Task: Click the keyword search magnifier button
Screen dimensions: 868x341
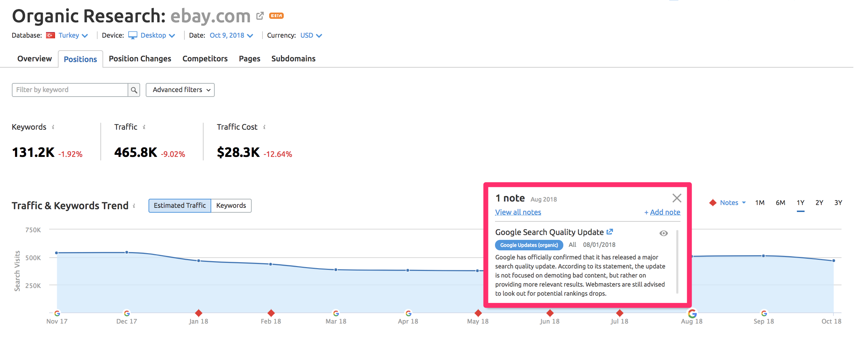Action: coord(134,90)
